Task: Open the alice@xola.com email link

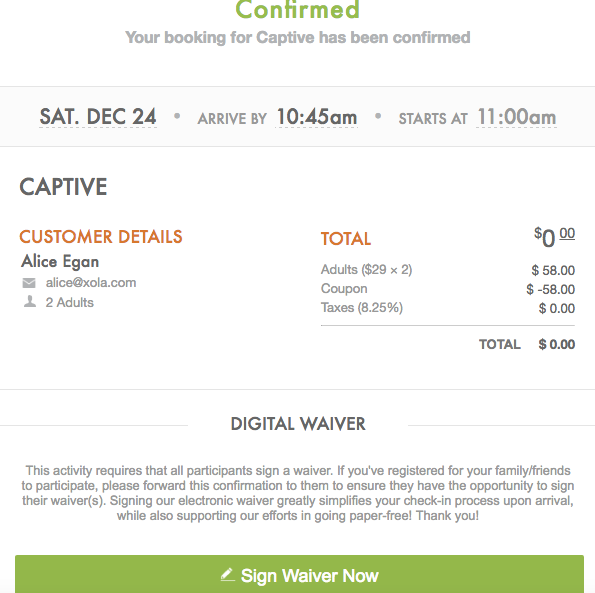Action: pyautogui.click(x=91, y=283)
